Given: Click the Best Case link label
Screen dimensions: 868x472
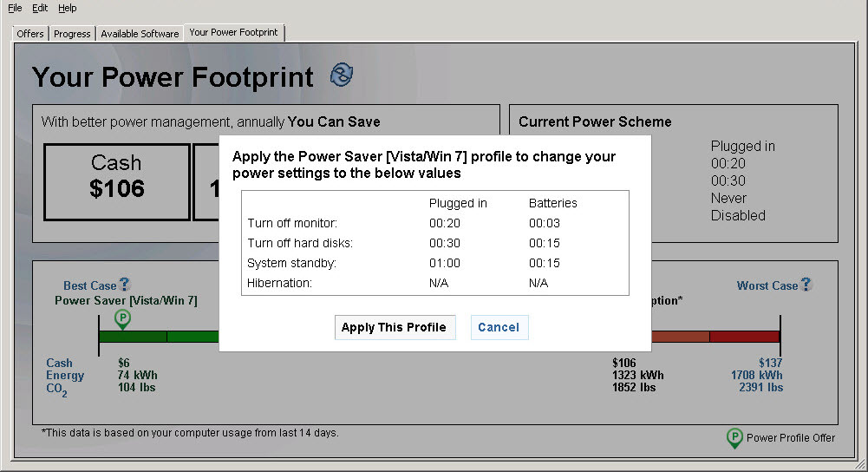Looking at the screenshot, I should [89, 285].
